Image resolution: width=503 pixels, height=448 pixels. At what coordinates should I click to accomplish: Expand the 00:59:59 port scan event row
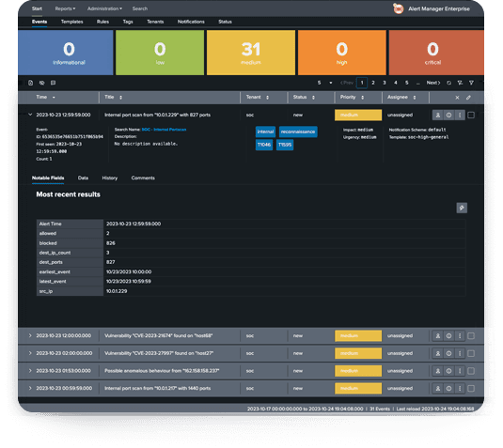click(30, 388)
